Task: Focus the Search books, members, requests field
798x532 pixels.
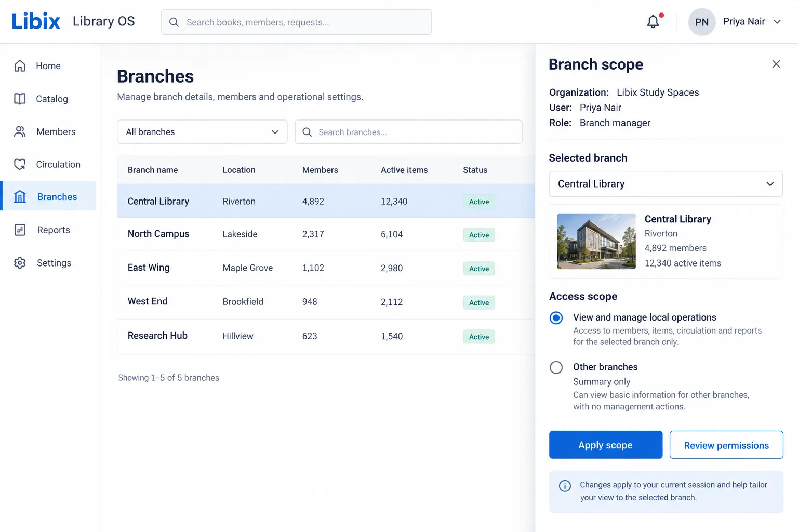Action: (x=296, y=22)
